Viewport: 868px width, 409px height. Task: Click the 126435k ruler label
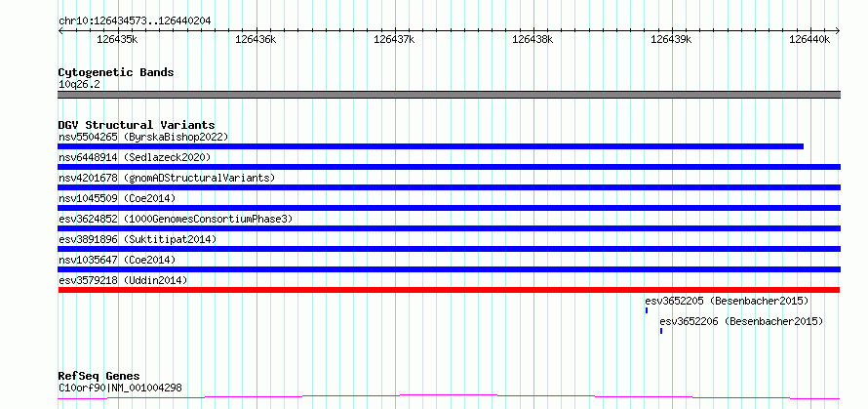(x=117, y=39)
